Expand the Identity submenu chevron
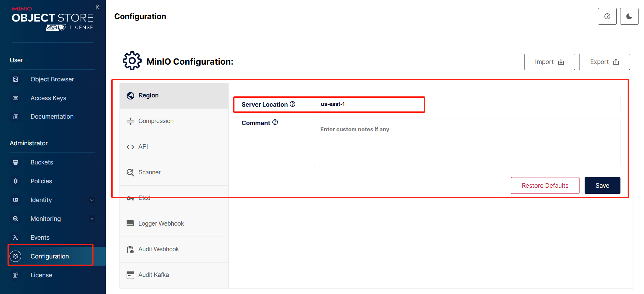This screenshot has width=644, height=294. coord(92,200)
